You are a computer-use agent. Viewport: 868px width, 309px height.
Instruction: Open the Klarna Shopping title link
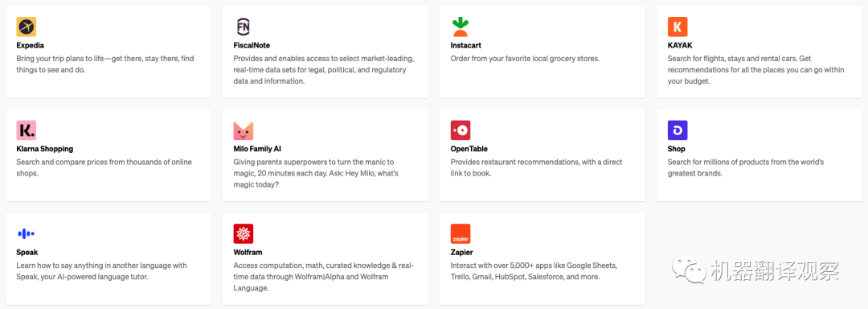pyautogui.click(x=44, y=149)
